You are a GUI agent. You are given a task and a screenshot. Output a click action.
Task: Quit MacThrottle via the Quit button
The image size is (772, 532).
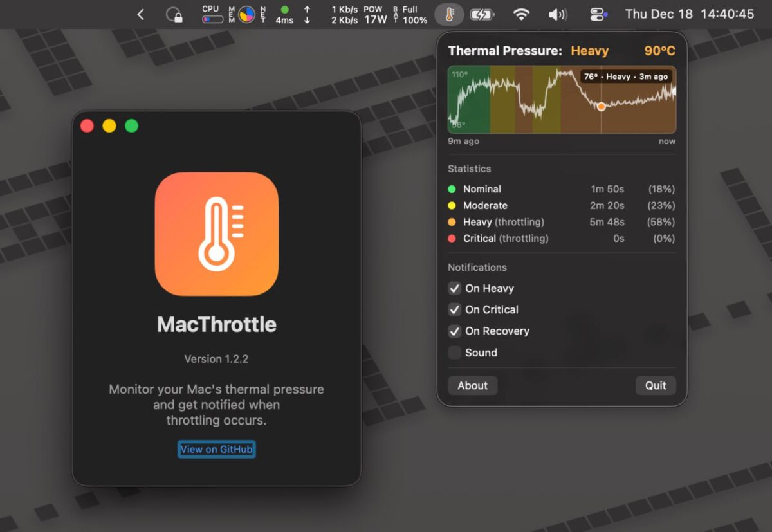tap(655, 385)
